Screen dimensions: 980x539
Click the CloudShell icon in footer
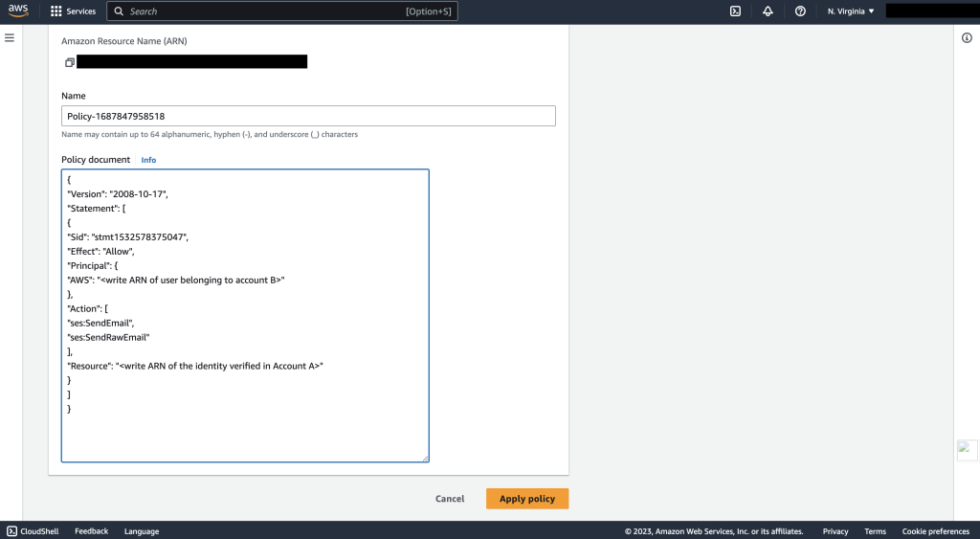[11, 531]
